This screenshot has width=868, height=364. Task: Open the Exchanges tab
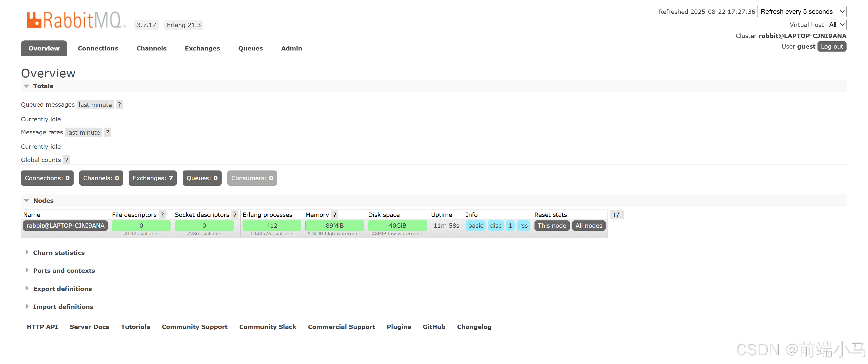point(202,49)
